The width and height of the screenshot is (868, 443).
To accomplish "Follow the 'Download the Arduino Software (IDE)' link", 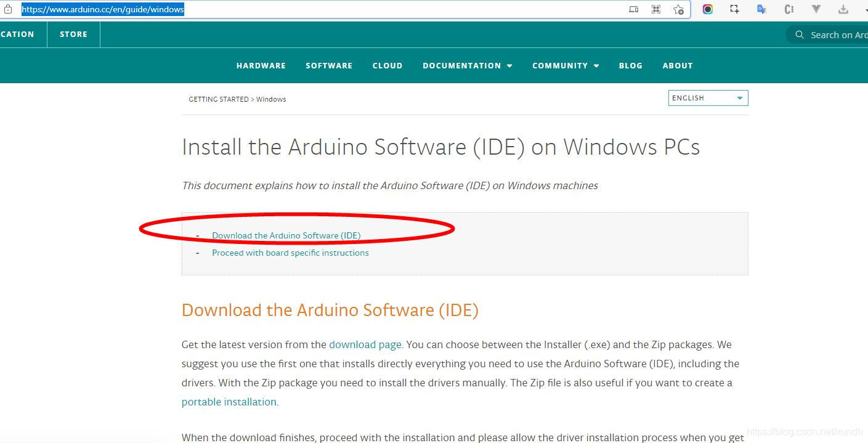I will 286,235.
